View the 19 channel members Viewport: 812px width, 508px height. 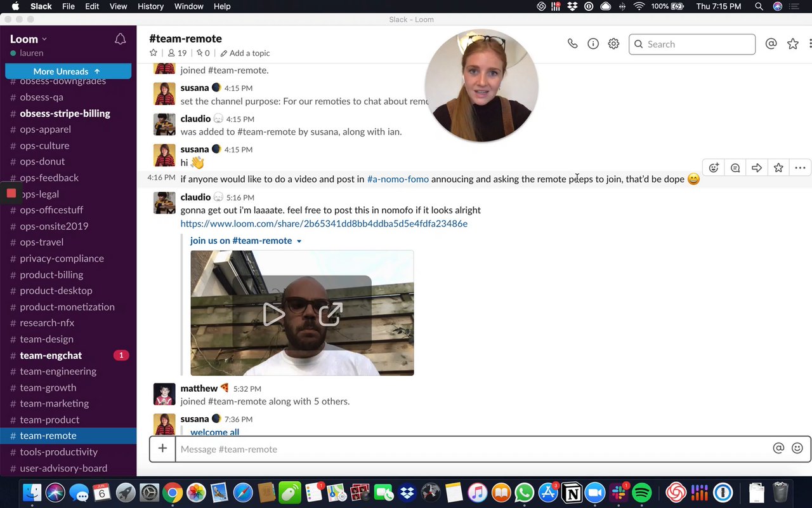pos(177,53)
